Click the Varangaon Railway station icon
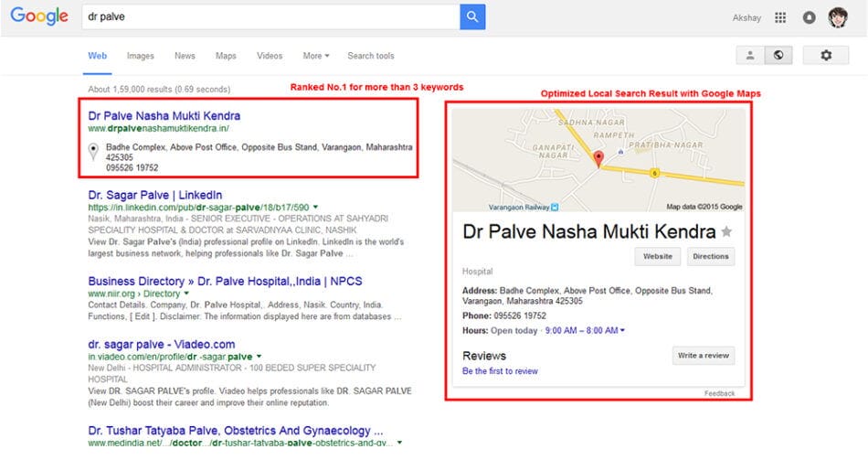868x460 pixels. [555, 208]
